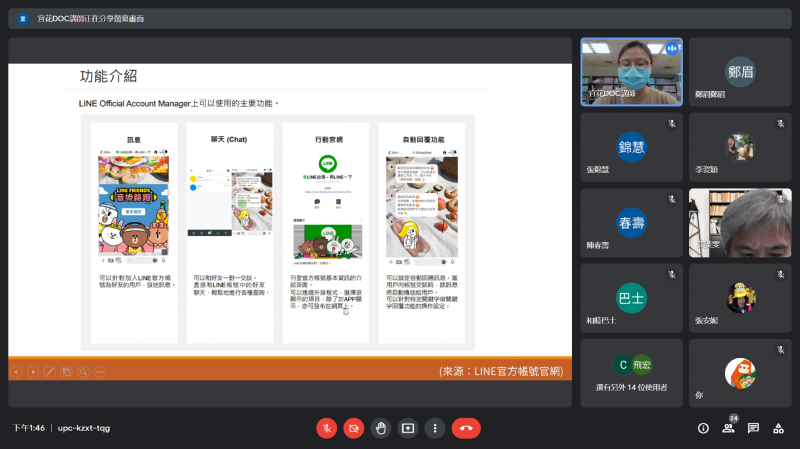Select the 錦慧 participant tile

coord(632,147)
